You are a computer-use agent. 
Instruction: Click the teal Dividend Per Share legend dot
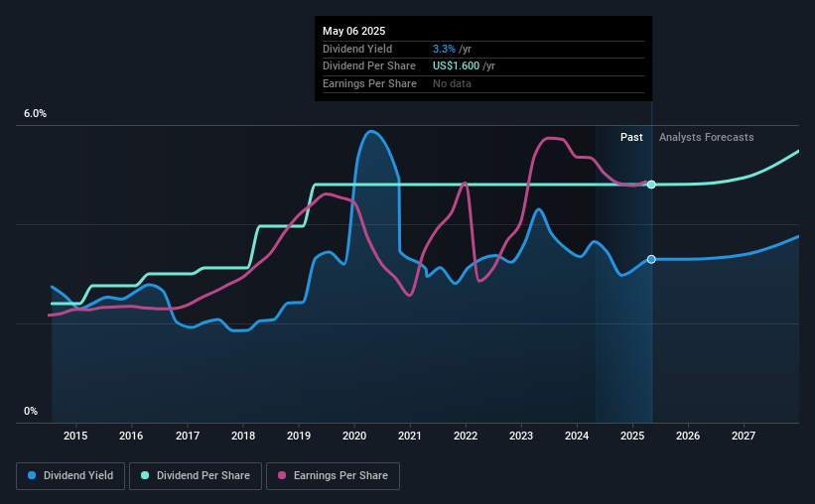[145, 475]
